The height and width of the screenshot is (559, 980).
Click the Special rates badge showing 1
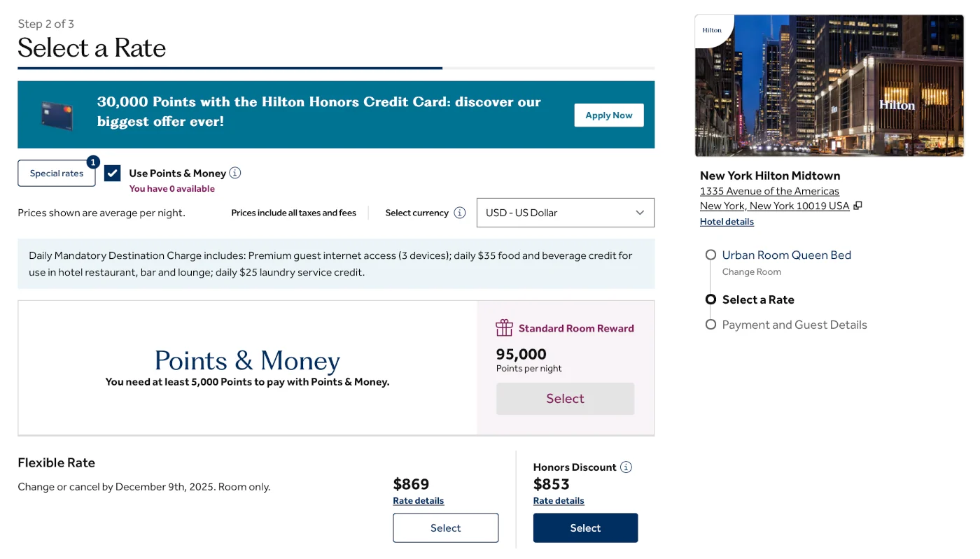click(x=93, y=162)
